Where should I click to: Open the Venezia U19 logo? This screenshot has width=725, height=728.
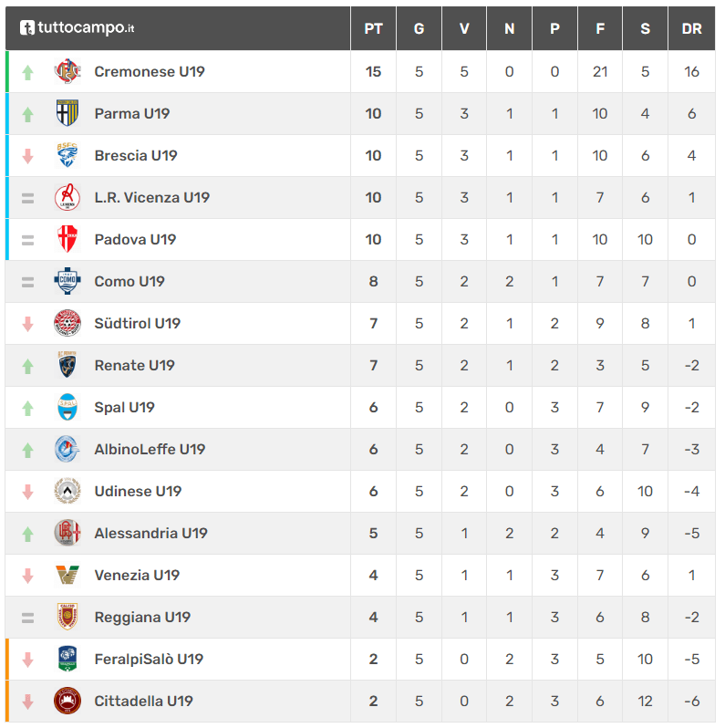tap(67, 576)
